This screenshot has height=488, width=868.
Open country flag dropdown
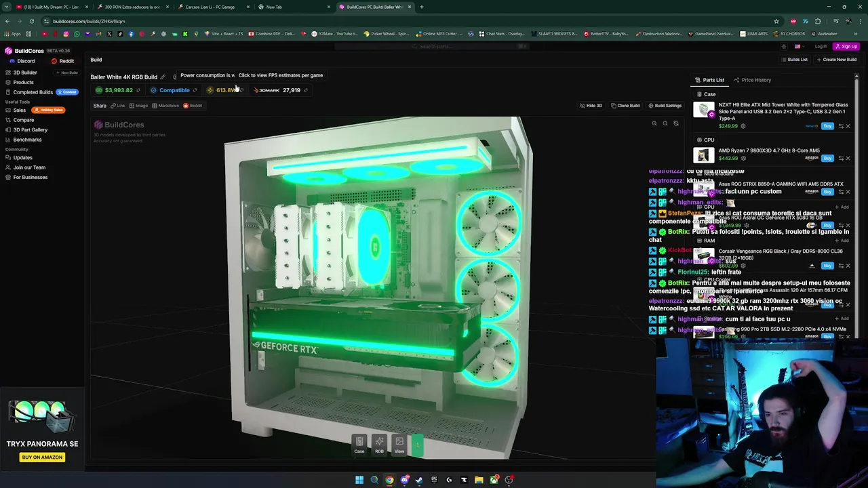tap(800, 47)
